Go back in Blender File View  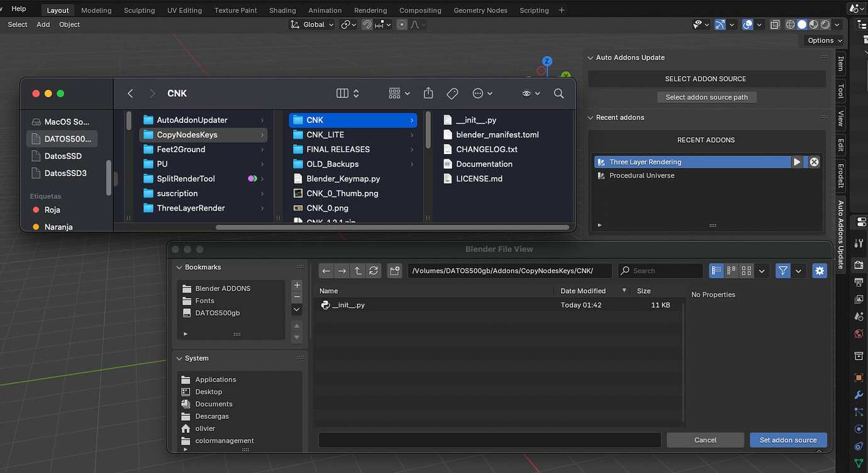pyautogui.click(x=326, y=270)
